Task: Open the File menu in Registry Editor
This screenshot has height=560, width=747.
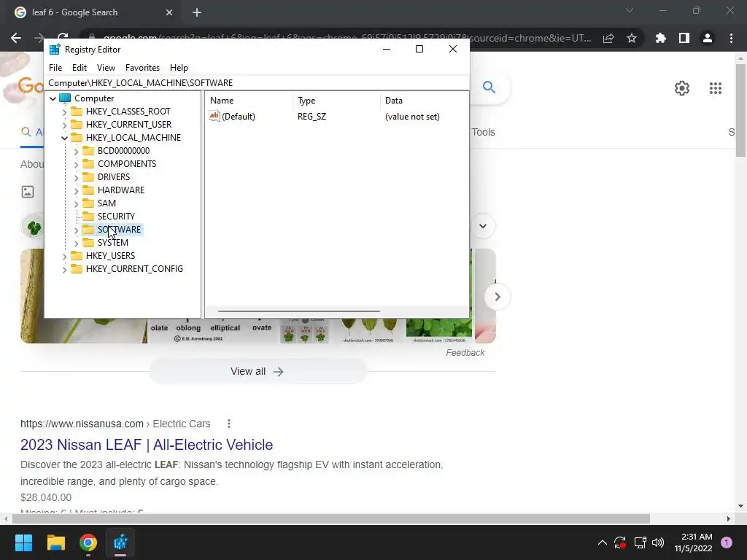Action: [55, 68]
